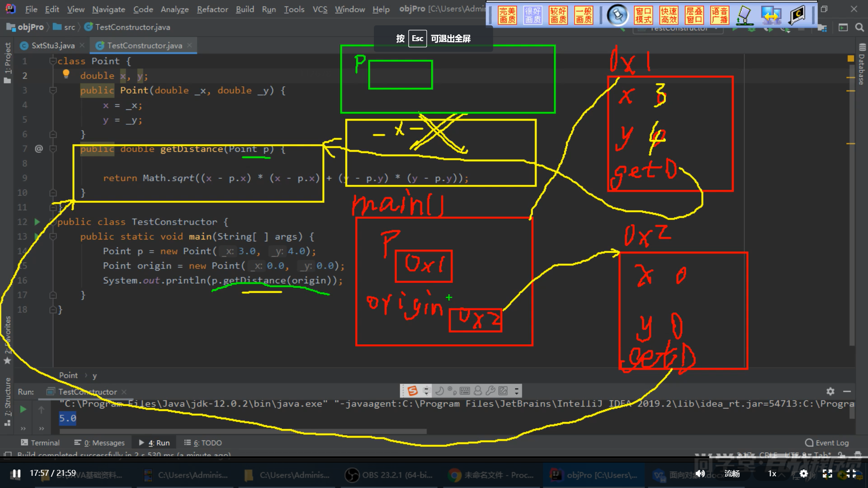Viewport: 868px width, 488px height.
Task: Enable 快速高效 mode
Action: click(669, 15)
